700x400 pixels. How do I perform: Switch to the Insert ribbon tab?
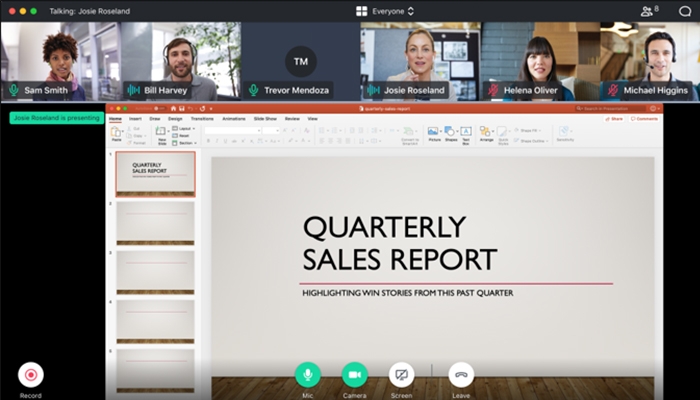135,118
